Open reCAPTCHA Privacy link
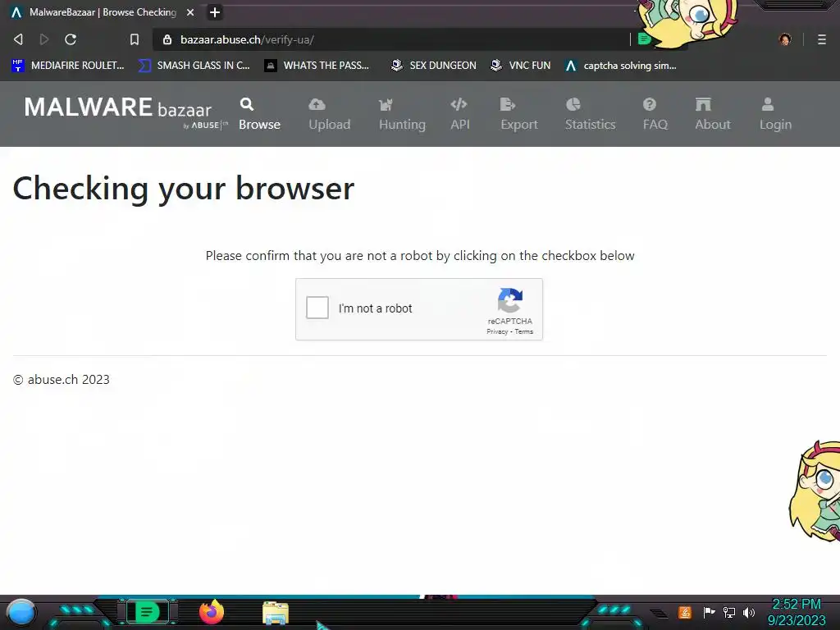This screenshot has height=630, width=840. point(497,331)
